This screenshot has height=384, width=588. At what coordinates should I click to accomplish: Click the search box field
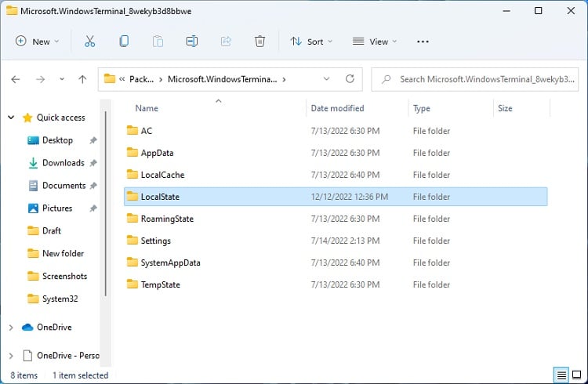click(x=475, y=79)
